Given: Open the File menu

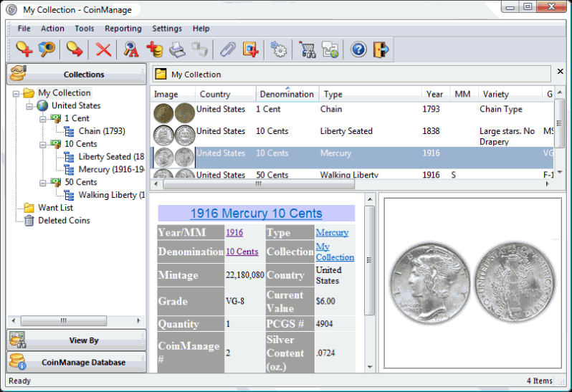Looking at the screenshot, I should pyautogui.click(x=24, y=29).
